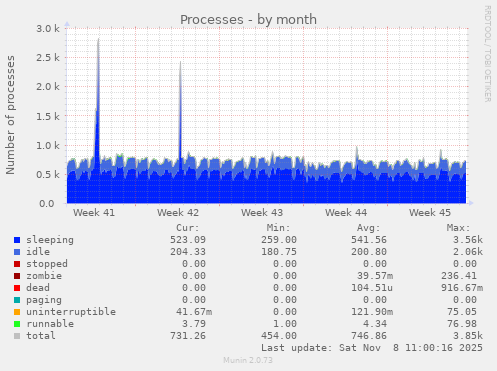Click the zombie legend color swatch
The height and width of the screenshot is (371, 497).
click(x=17, y=276)
